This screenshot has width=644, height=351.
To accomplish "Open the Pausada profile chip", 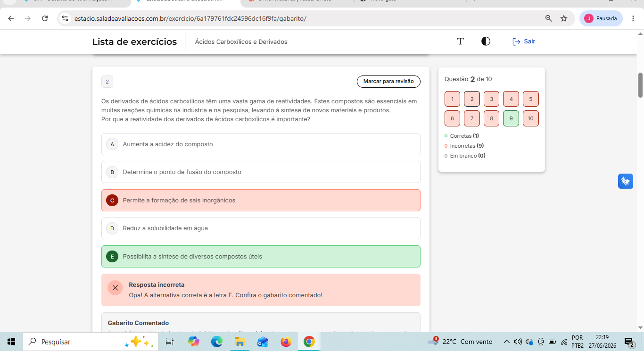I will [601, 18].
